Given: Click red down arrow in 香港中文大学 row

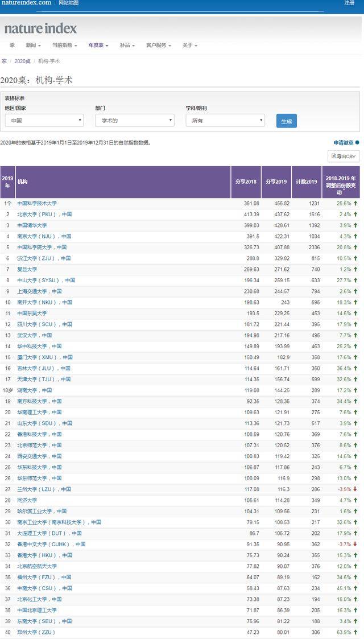Looking at the screenshot, I should (x=355, y=544).
